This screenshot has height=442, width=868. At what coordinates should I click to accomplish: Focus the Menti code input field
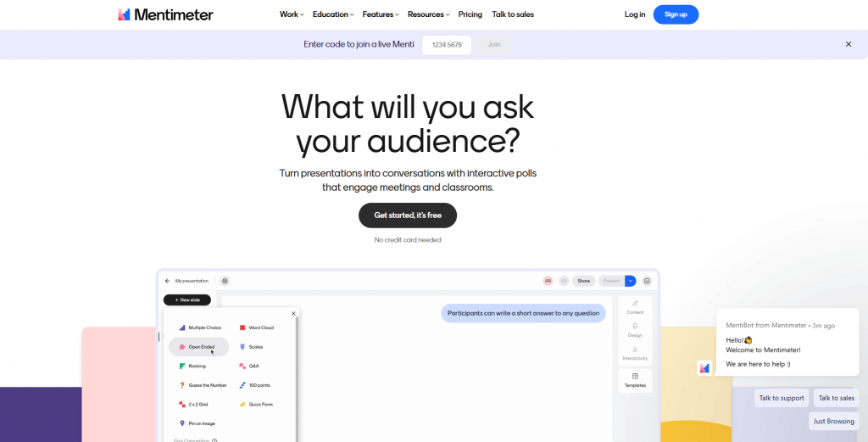click(x=446, y=45)
